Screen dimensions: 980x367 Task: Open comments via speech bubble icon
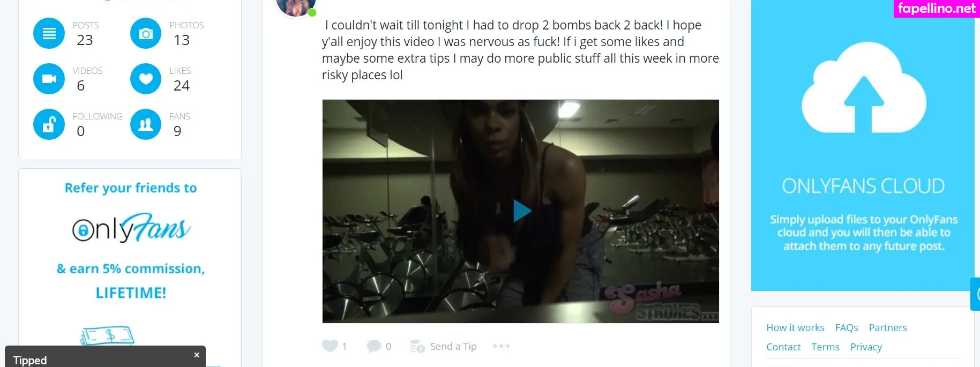point(373,346)
